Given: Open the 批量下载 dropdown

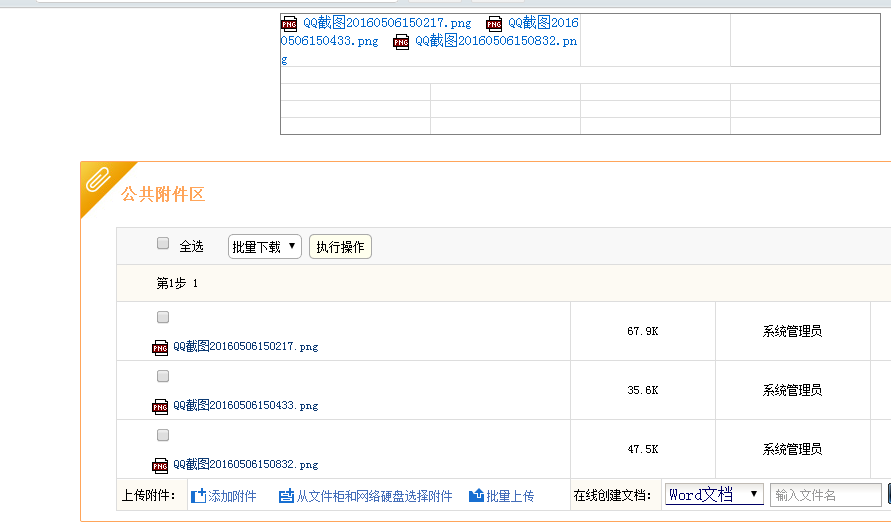Looking at the screenshot, I should 264,247.
